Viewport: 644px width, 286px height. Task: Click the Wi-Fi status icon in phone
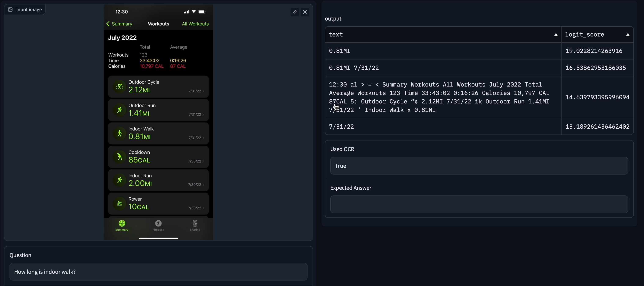coord(194,12)
